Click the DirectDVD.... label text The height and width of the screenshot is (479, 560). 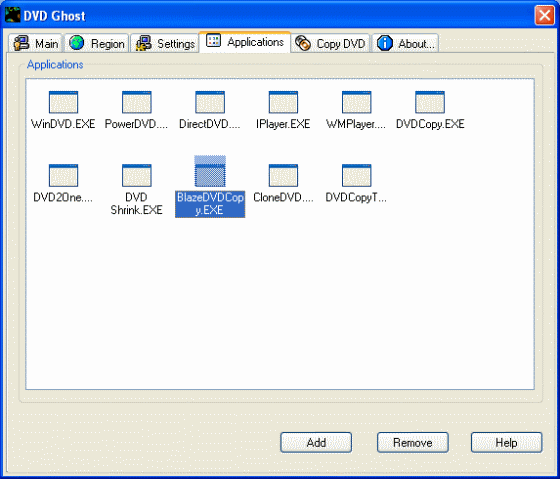[210, 124]
